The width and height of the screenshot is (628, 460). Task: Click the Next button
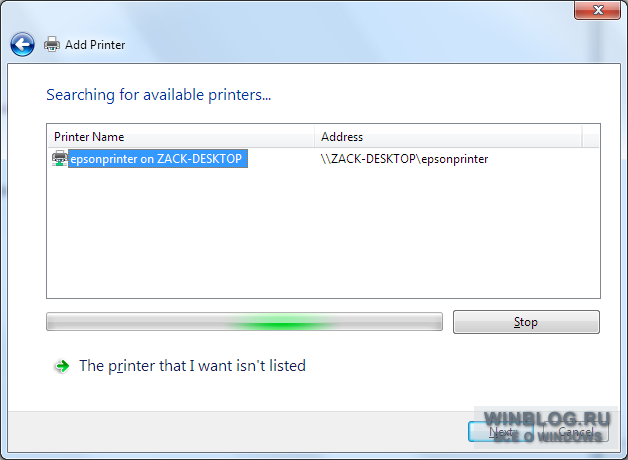tap(501, 432)
